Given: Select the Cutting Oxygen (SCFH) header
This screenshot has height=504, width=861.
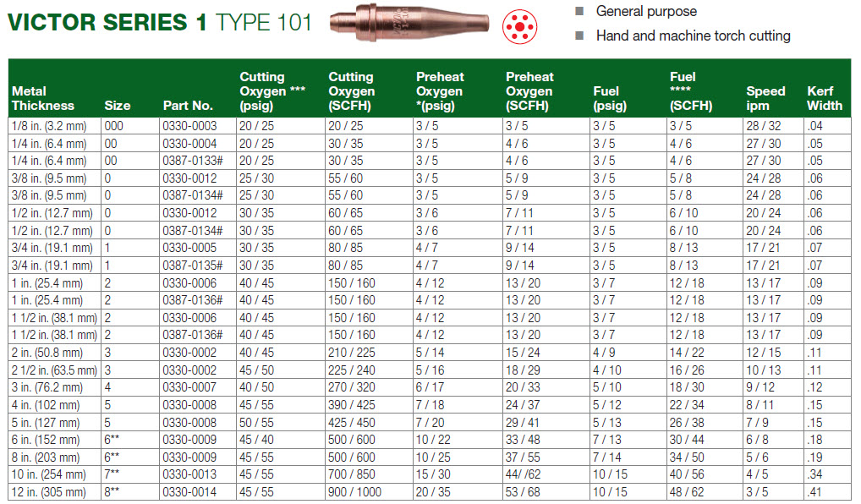Looking at the screenshot, I should point(352,91).
